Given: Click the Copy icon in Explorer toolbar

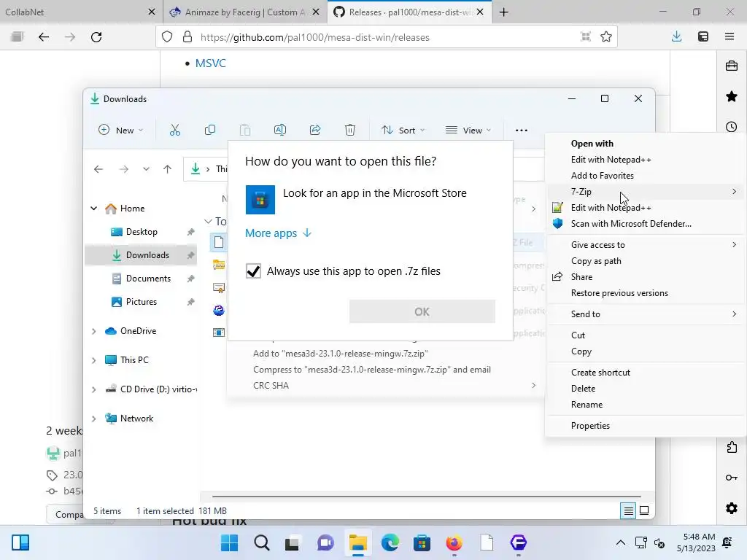Looking at the screenshot, I should point(209,130).
